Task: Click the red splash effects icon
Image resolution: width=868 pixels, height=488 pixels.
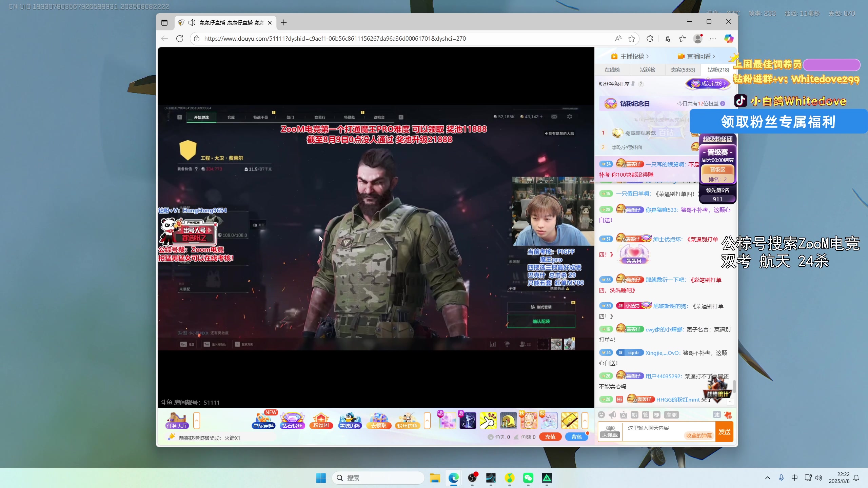Action: coord(728,415)
